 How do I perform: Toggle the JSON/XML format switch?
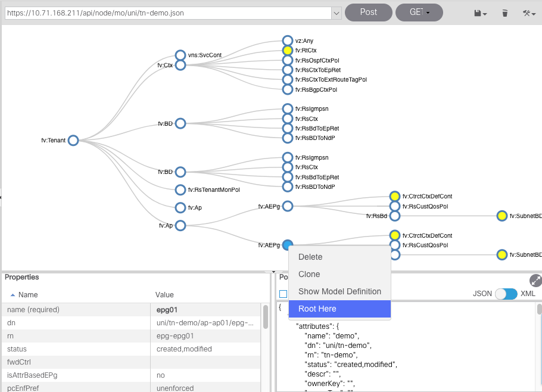click(506, 294)
